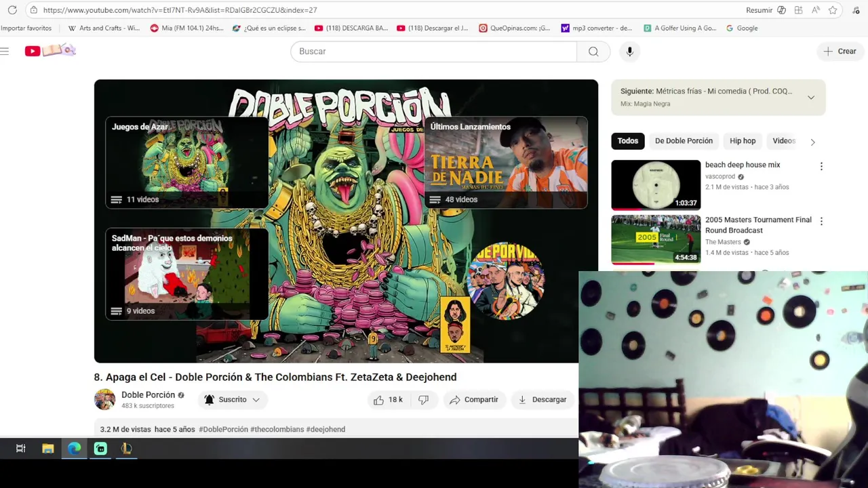This screenshot has height=488, width=868.
Task: Open the vascoprod channel name
Action: pos(720,176)
